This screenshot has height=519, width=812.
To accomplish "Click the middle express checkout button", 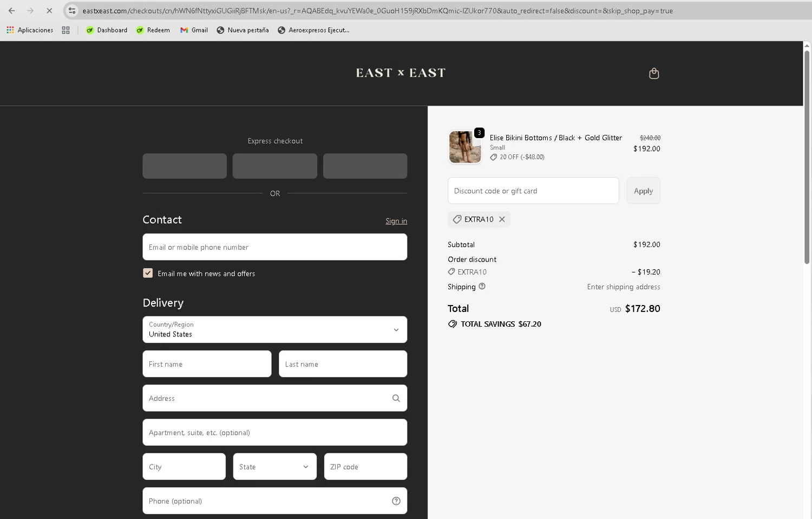I will coord(275,166).
